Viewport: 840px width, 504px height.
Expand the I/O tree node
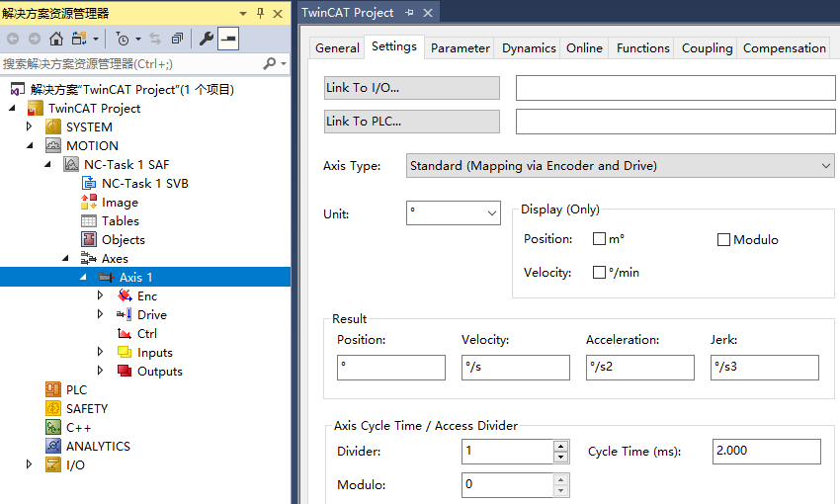(x=30, y=464)
